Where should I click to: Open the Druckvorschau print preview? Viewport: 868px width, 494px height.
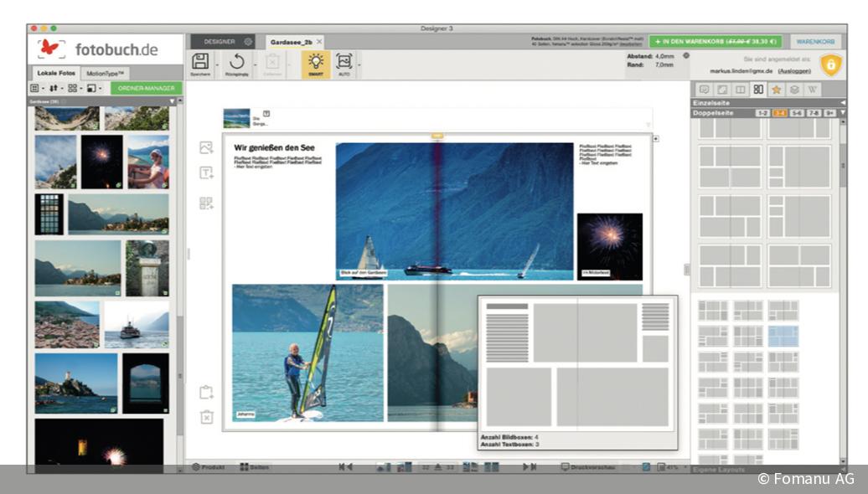pyautogui.click(x=587, y=467)
